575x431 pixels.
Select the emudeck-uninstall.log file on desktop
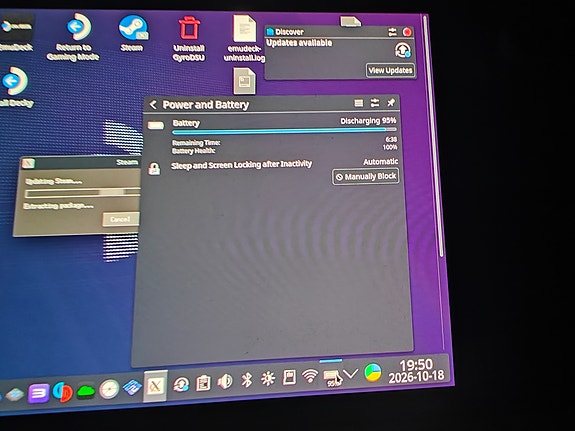[245, 39]
